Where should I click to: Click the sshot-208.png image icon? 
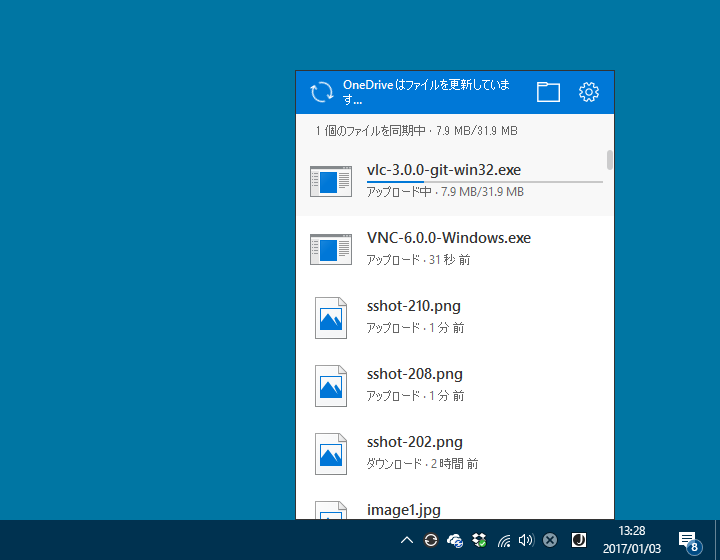[331, 386]
